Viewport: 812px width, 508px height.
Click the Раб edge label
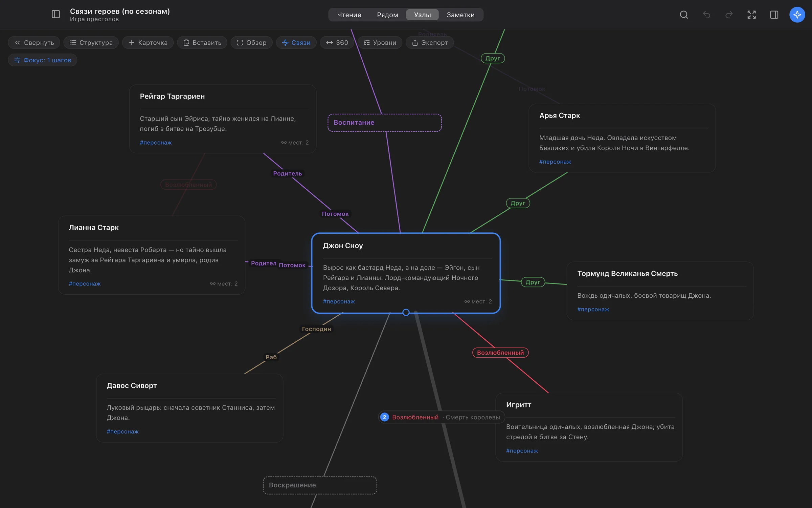point(271,357)
